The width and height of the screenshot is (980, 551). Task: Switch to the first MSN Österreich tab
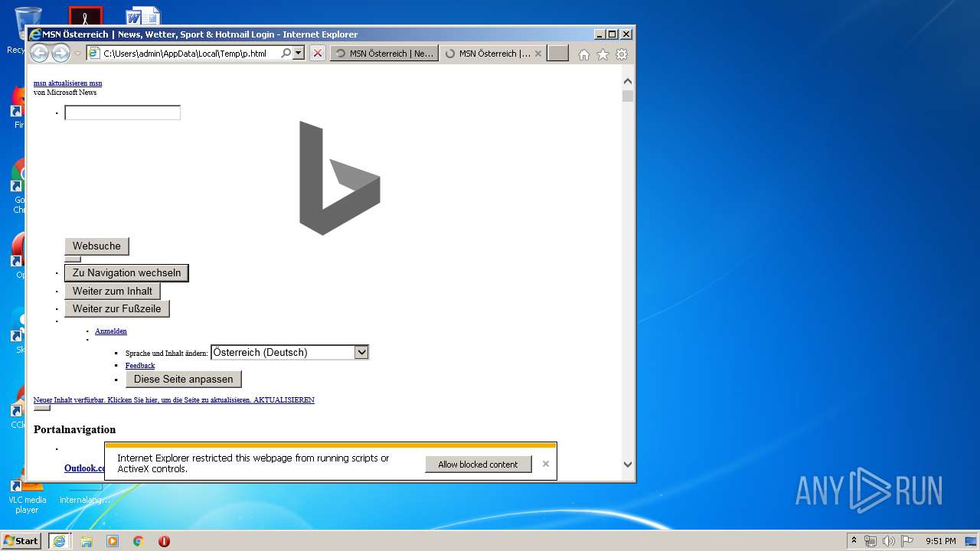[x=384, y=54]
